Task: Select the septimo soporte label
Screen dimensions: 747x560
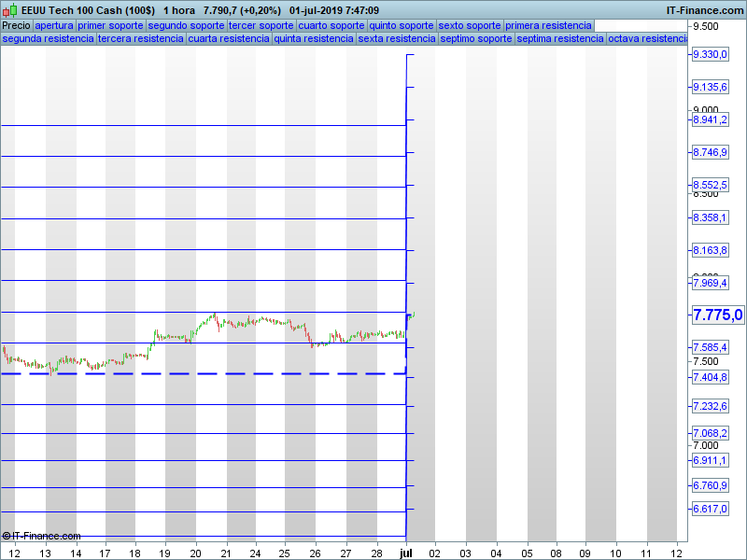Action: 476,38
